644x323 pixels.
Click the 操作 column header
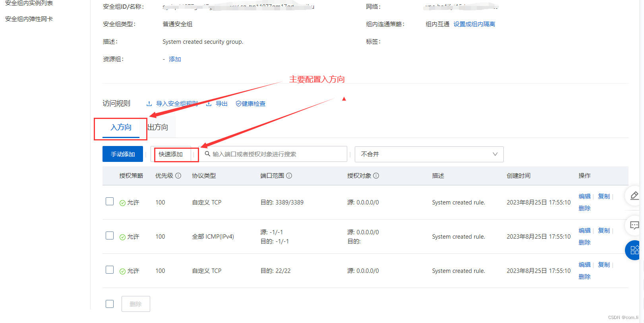point(584,176)
